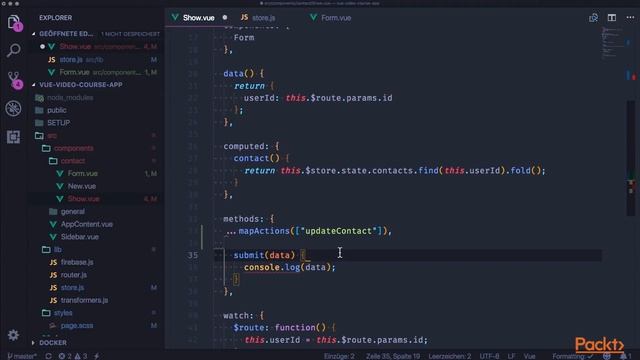Open the Debug view in activity bar
640x360 pixels.
point(13,109)
